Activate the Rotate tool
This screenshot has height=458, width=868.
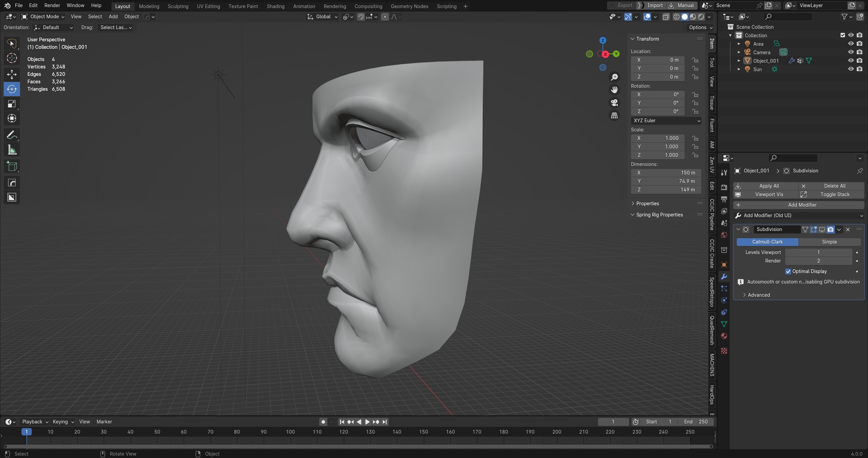click(12, 89)
